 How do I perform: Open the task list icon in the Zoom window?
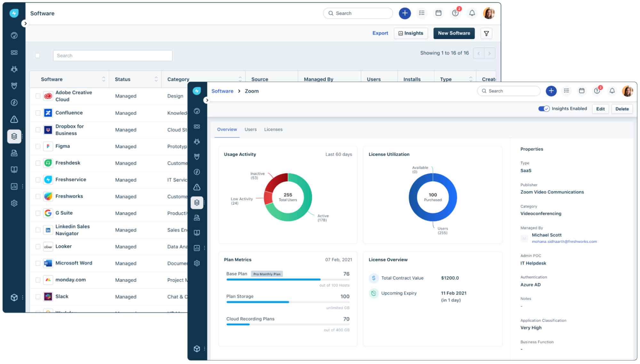(x=566, y=91)
